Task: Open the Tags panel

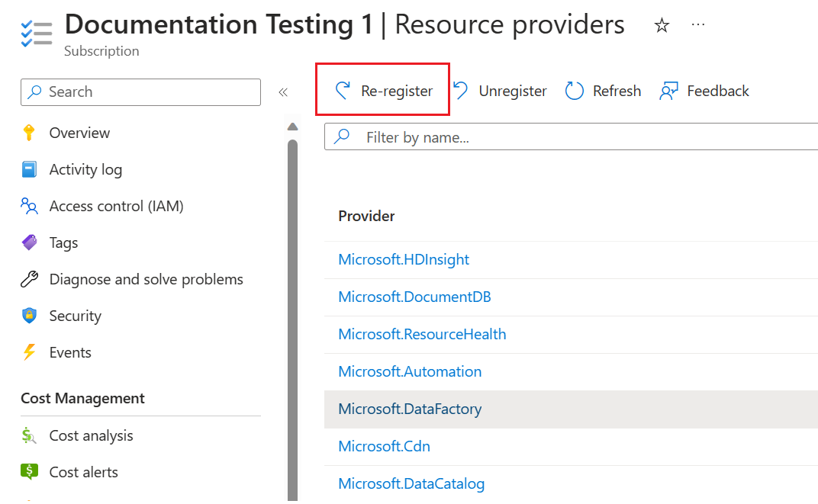Action: pyautogui.click(x=63, y=242)
